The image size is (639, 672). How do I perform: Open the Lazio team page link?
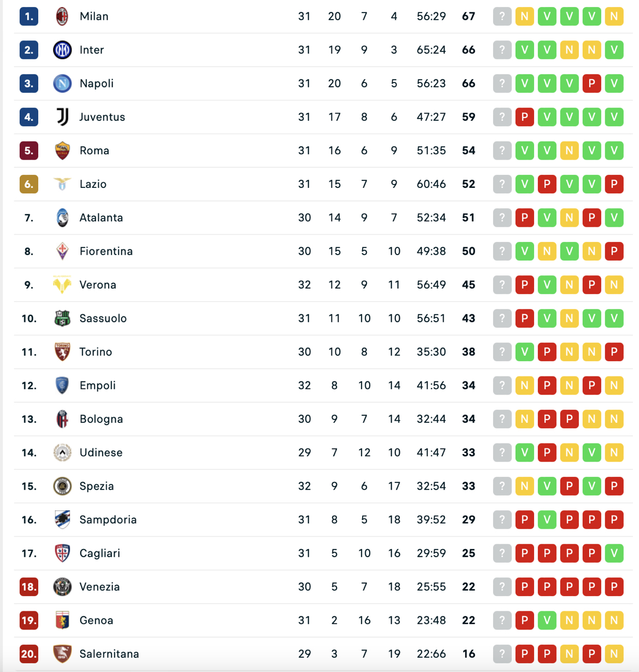(x=93, y=184)
